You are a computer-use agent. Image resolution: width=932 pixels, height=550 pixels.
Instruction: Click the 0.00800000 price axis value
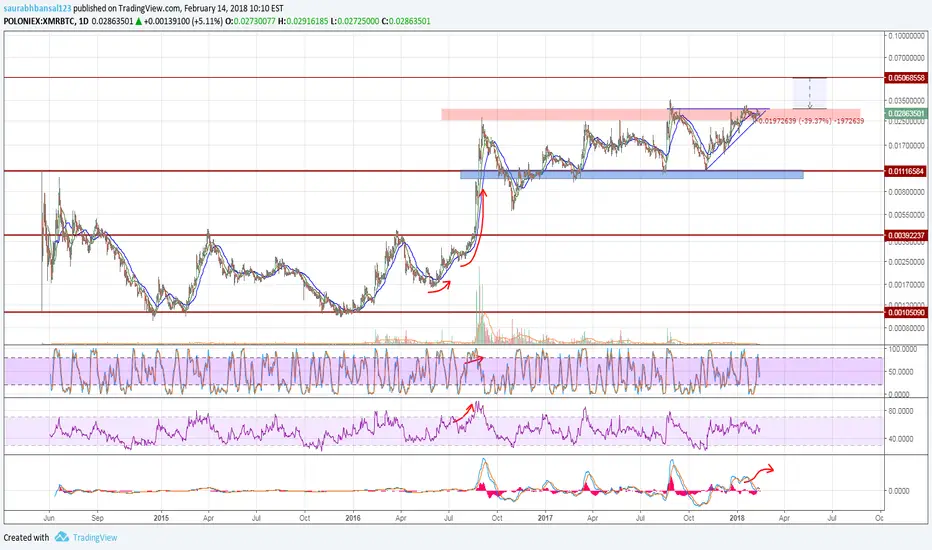(x=907, y=192)
